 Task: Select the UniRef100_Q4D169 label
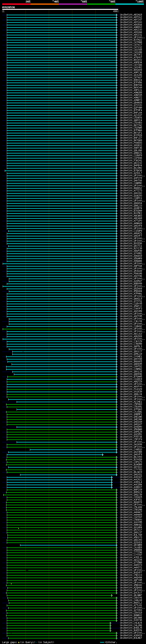click(131, 422)
